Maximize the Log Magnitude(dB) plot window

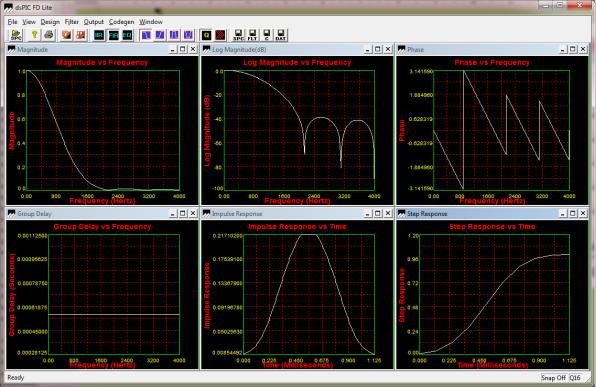[378, 49]
